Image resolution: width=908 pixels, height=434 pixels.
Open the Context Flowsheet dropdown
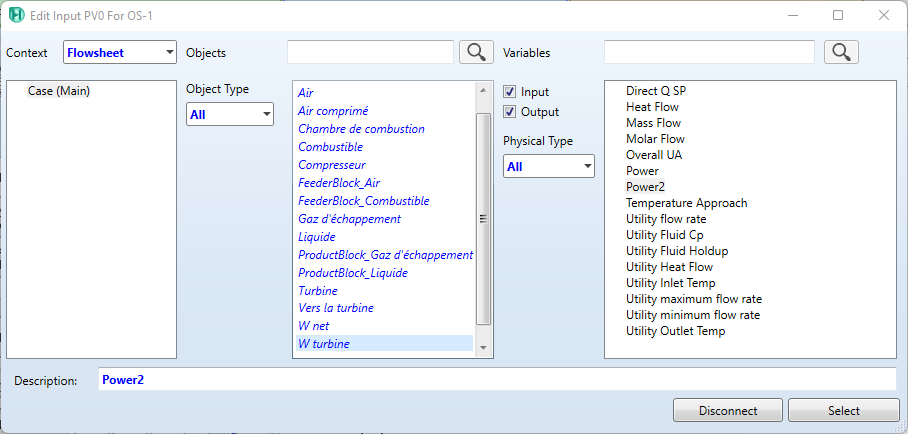(120, 53)
